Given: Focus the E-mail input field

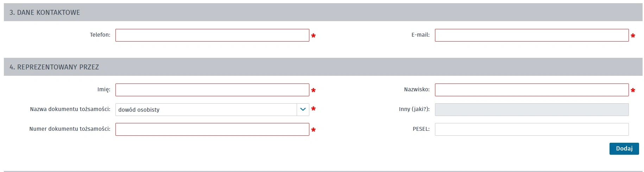Looking at the screenshot, I should click(532, 35).
